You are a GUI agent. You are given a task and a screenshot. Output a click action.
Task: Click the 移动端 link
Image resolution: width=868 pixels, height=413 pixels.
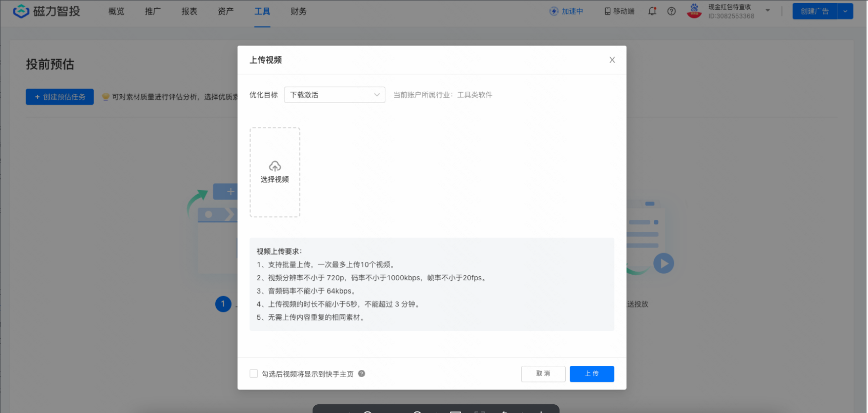pyautogui.click(x=619, y=11)
